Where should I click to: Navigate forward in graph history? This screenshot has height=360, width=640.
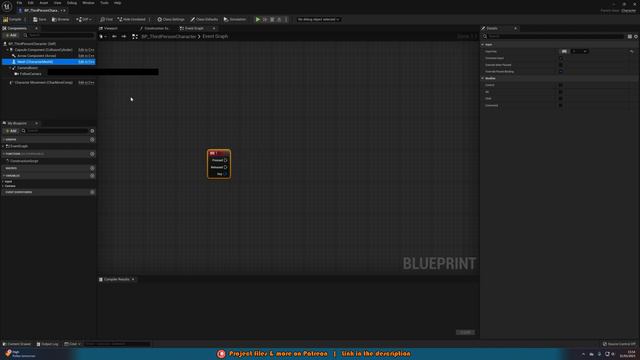124,36
